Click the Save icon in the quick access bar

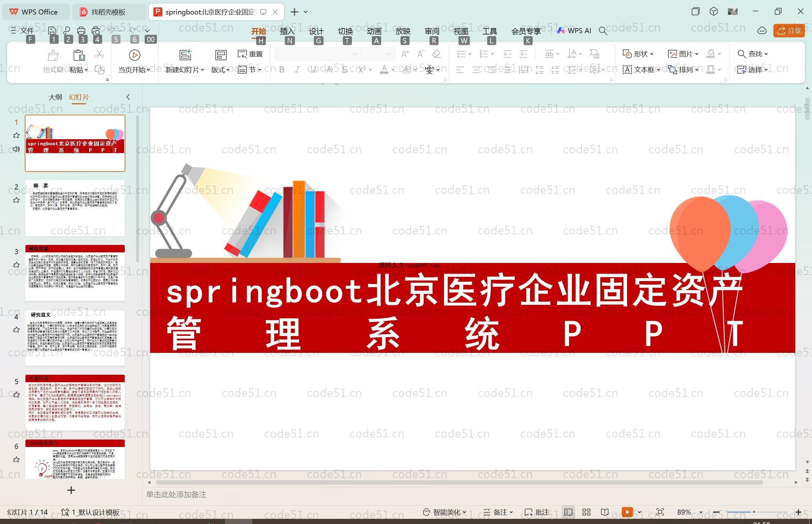(52, 31)
